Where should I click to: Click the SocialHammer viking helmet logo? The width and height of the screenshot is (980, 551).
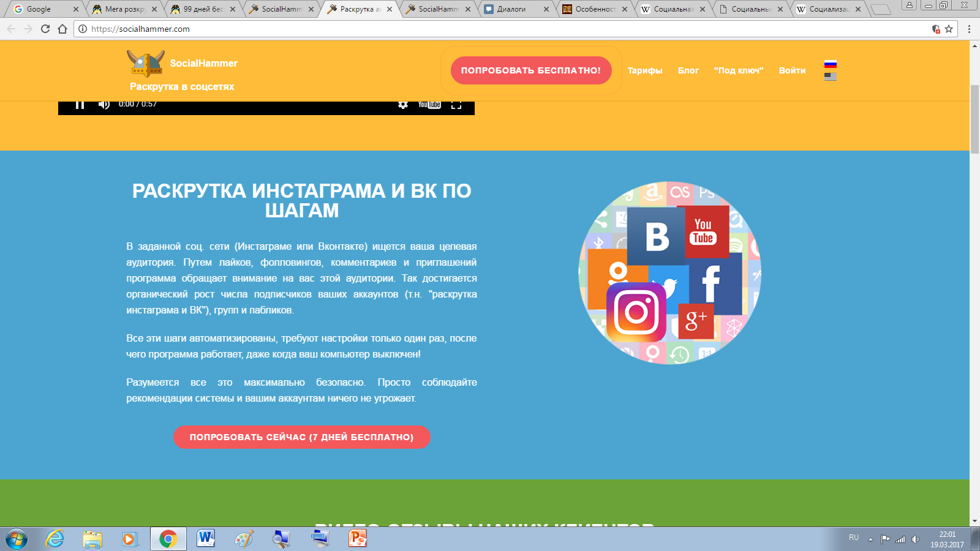[146, 63]
